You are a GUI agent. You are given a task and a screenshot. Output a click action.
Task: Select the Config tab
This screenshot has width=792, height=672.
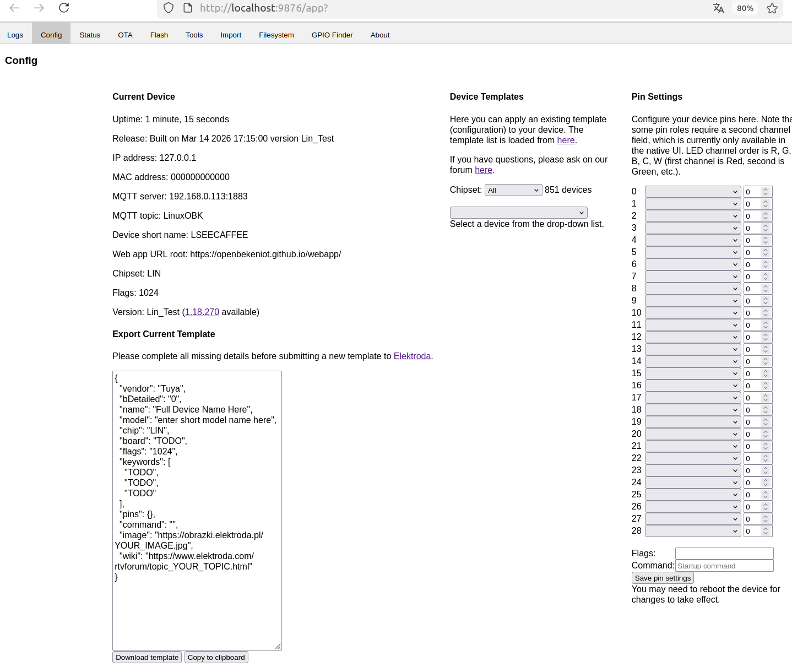click(51, 35)
